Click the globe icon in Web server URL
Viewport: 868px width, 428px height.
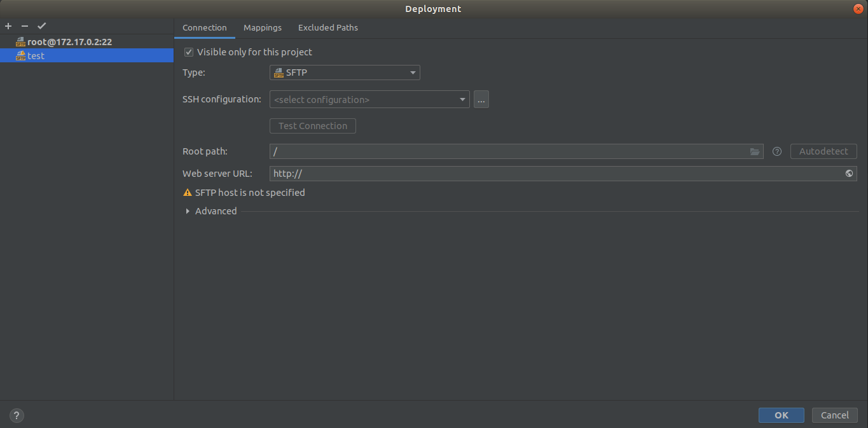[x=849, y=173]
